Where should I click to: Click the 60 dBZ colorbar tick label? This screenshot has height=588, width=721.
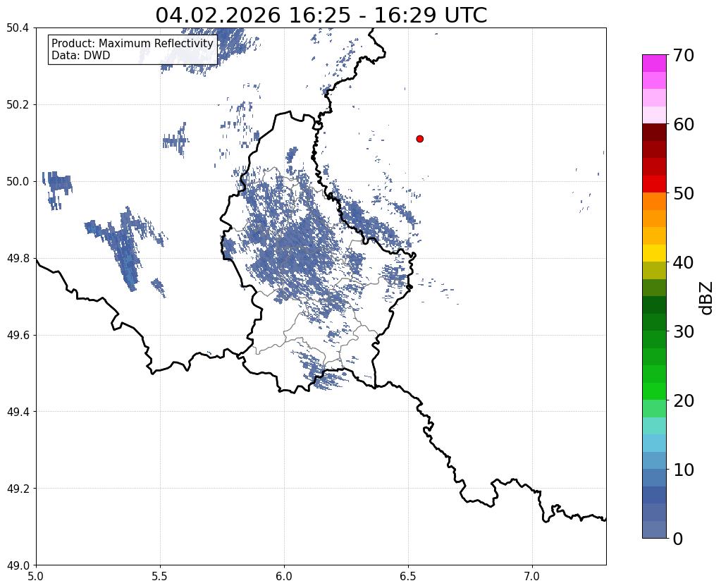pos(684,124)
